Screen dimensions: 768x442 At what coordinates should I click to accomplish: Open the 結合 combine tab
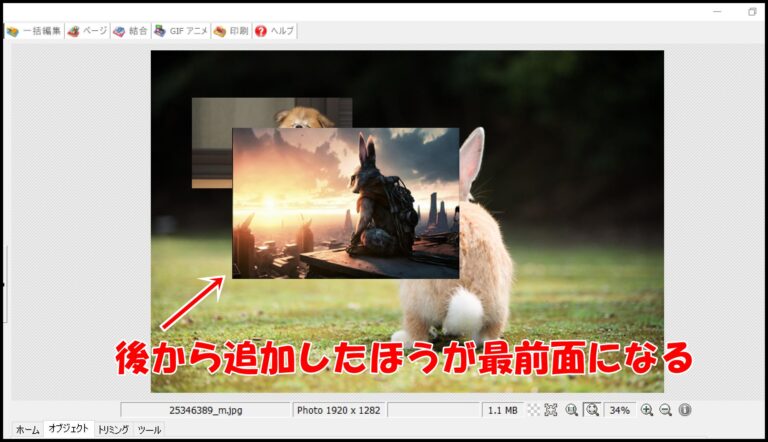point(130,31)
